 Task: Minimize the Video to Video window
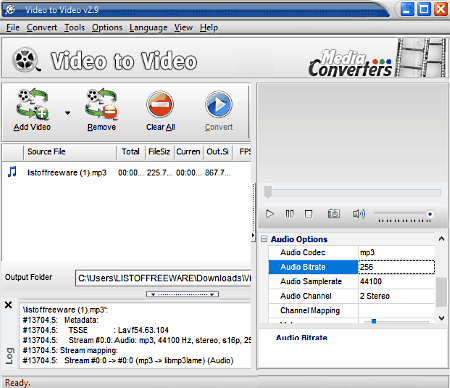pos(407,9)
